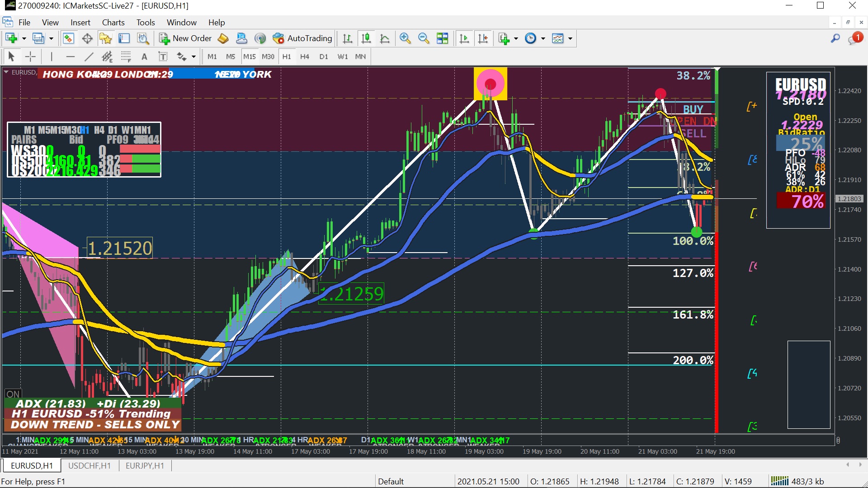This screenshot has height=488, width=868.
Task: Expand the arrows objects dropdown
Action: point(193,56)
